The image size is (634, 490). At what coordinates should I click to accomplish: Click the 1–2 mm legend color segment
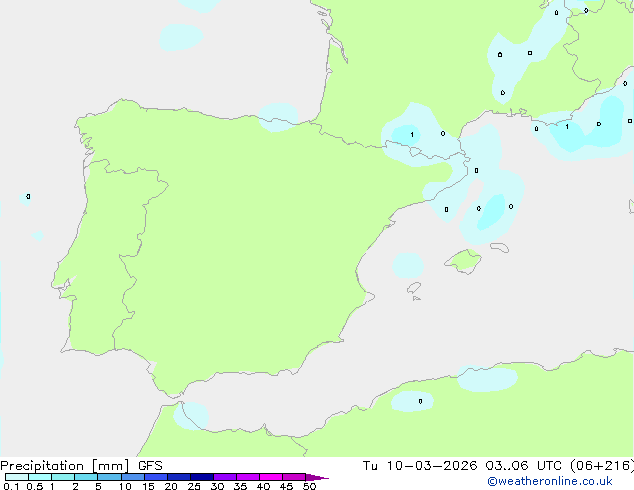pyautogui.click(x=63, y=477)
